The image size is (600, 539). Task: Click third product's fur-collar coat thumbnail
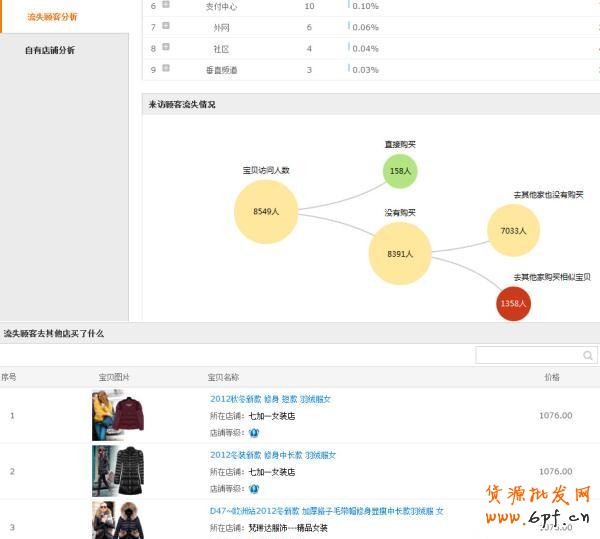coord(118,520)
